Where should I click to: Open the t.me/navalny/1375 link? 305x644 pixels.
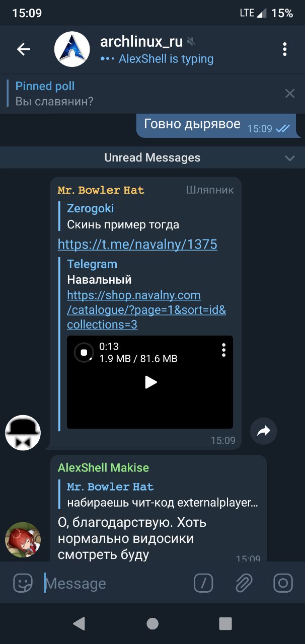[x=137, y=245]
